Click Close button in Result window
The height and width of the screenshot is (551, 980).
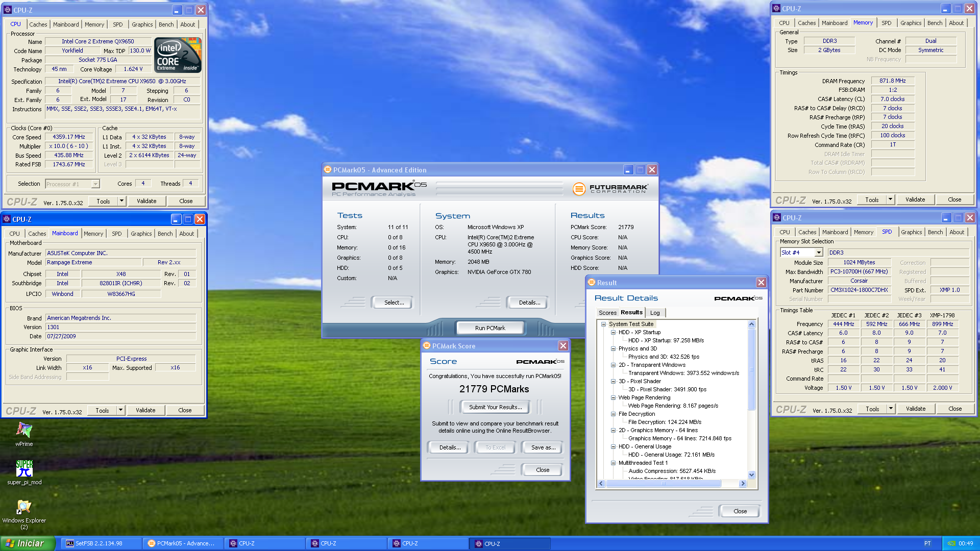[740, 511]
